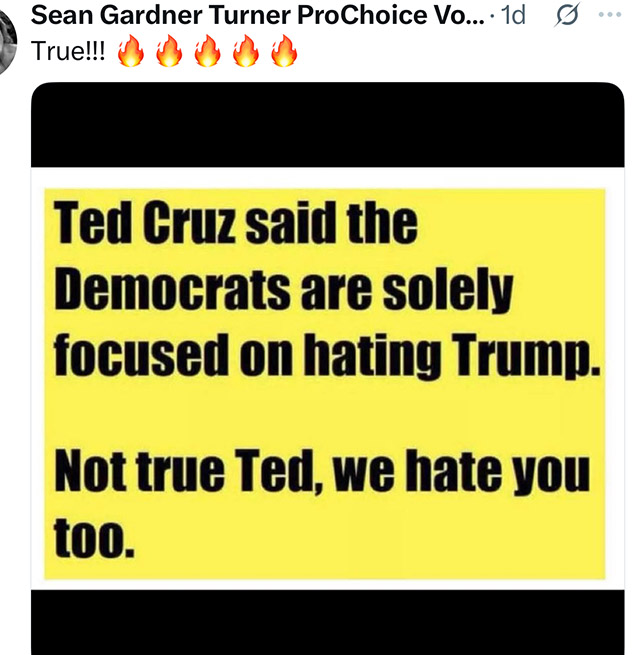This screenshot has width=640, height=655.
Task: Click the last fire emoji
Action: pos(284,51)
